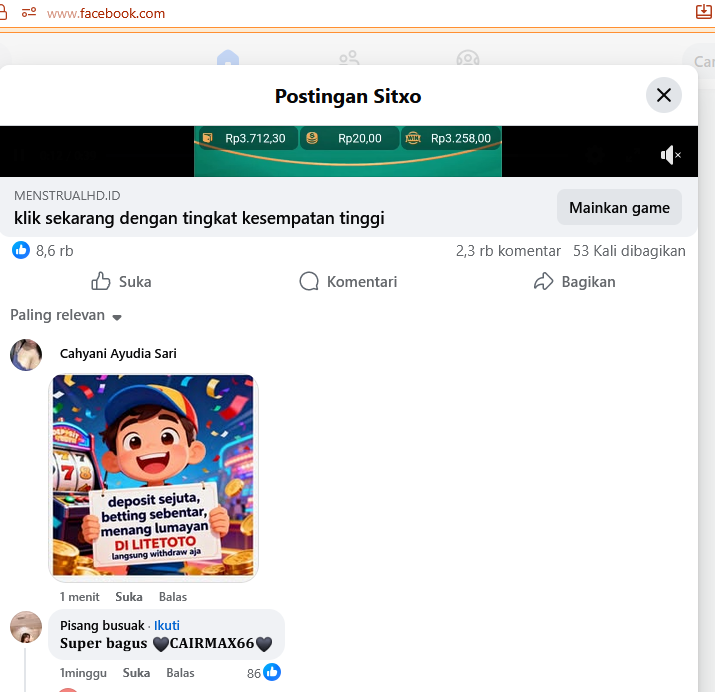Click the Facebook search field
Viewport: 715px width, 692px height.
point(699,61)
